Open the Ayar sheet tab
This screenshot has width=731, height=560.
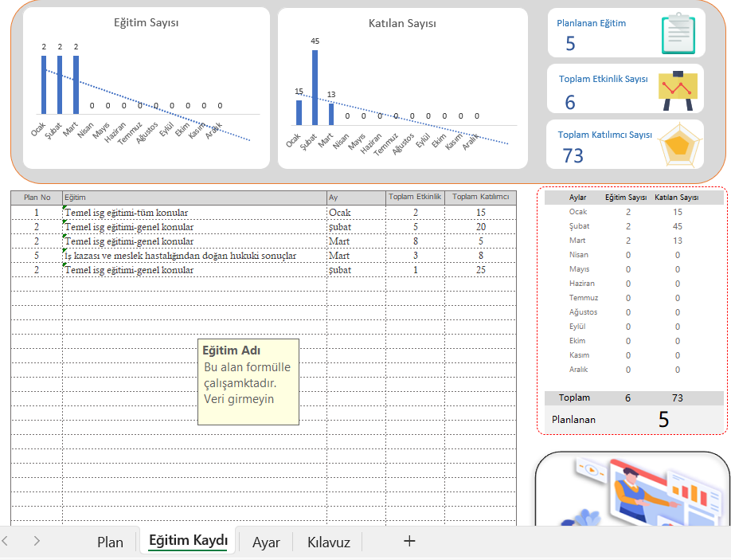point(266,542)
